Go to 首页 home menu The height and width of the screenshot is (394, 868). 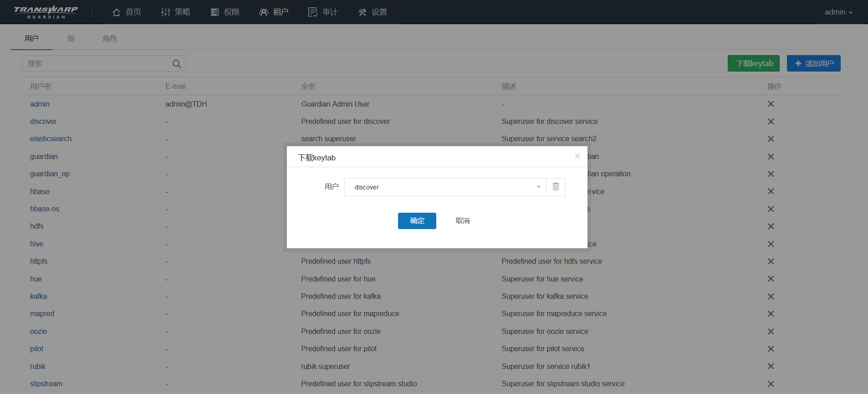(127, 12)
